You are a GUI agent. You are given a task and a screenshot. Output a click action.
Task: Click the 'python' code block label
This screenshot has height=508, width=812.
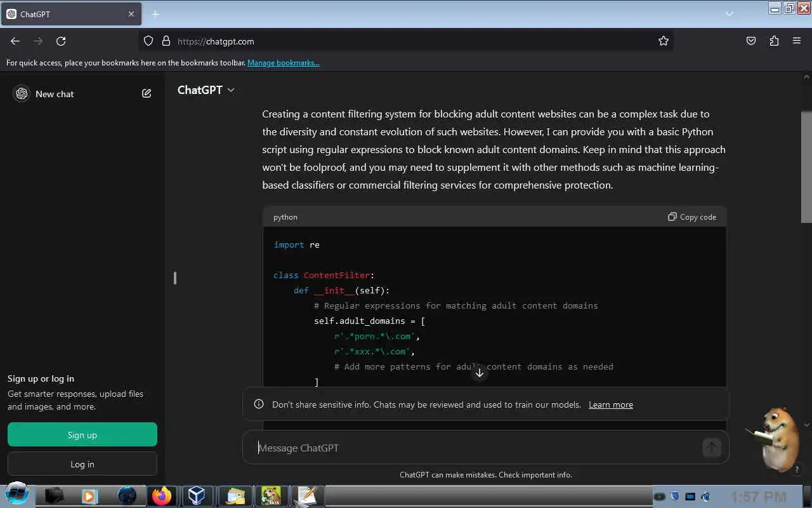tap(285, 217)
